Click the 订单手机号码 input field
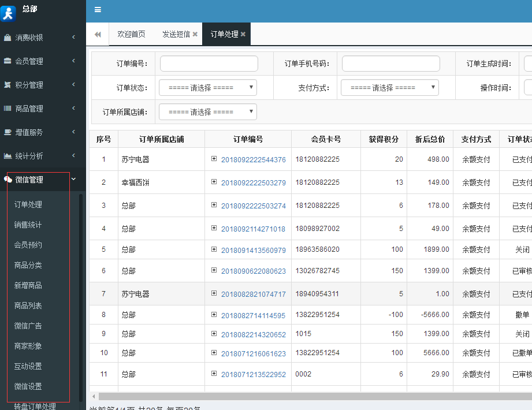532x410 pixels. (x=390, y=63)
